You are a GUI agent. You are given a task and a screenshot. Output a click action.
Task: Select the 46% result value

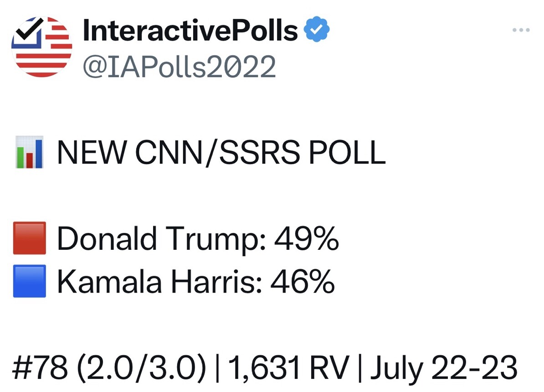click(303, 282)
